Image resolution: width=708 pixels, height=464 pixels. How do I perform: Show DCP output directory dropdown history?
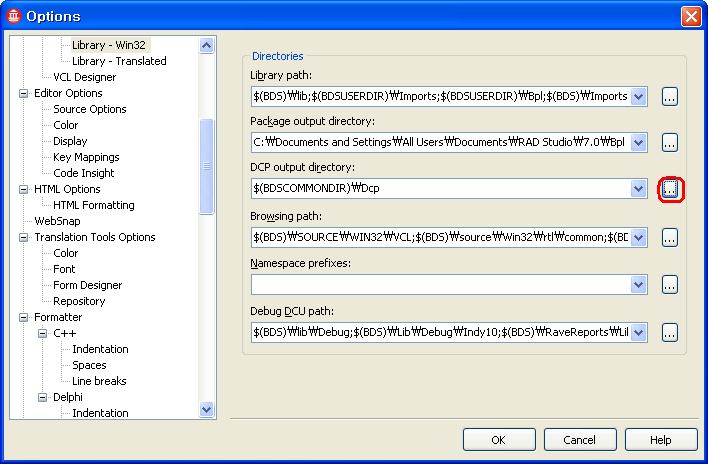[x=638, y=189]
